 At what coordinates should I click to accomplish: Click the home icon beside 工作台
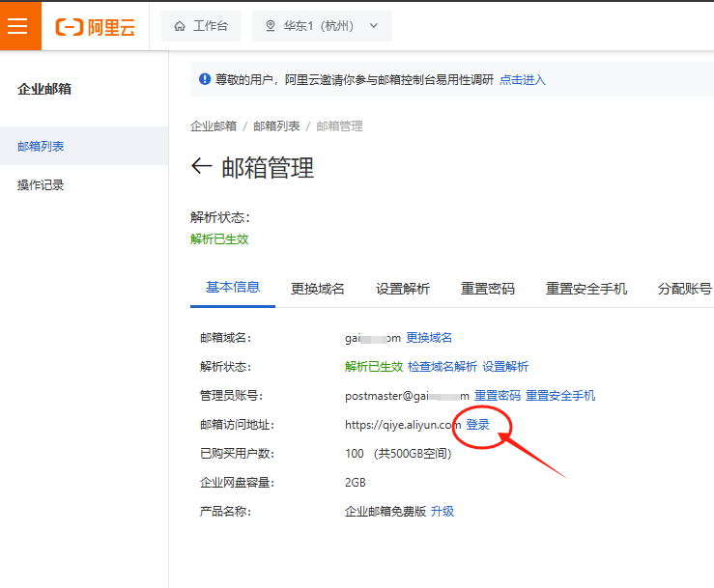pos(180,26)
